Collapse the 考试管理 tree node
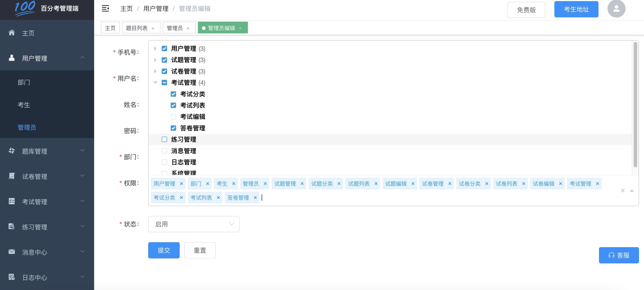This screenshot has width=644, height=290. [155, 83]
